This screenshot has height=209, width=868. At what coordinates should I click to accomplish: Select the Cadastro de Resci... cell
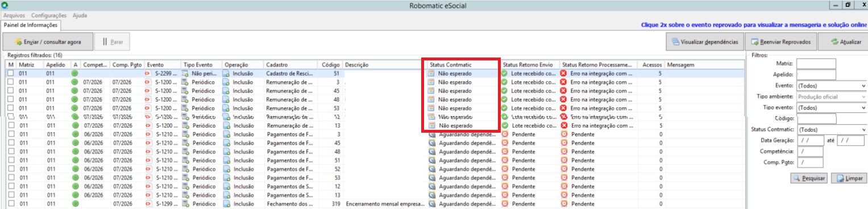click(x=290, y=73)
